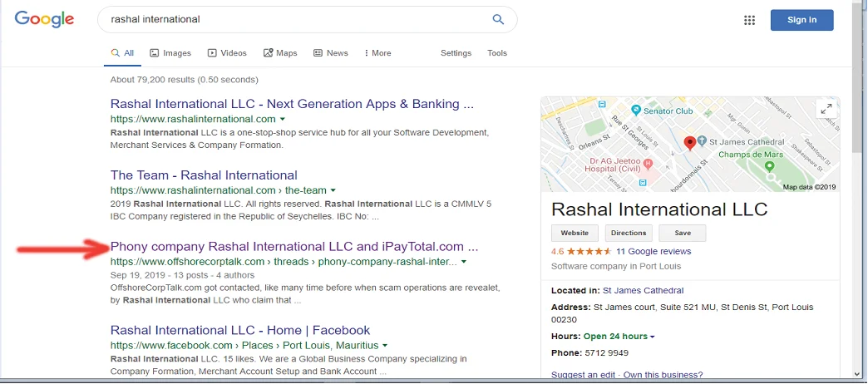868x384 pixels.
Task: Switch to the Videos tab
Action: [227, 53]
